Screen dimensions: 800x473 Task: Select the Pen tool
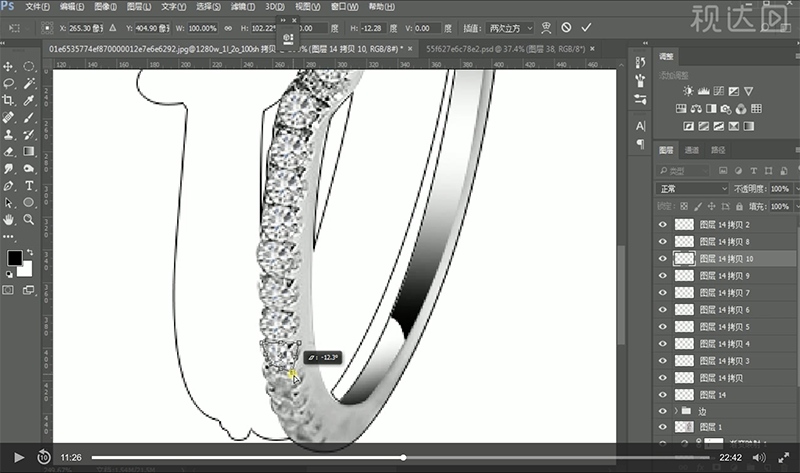[x=8, y=186]
